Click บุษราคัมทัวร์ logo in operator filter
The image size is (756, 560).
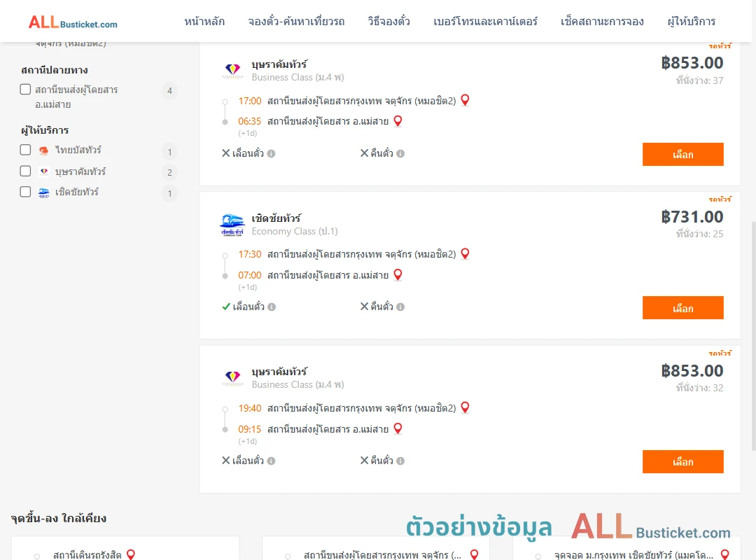[44, 171]
